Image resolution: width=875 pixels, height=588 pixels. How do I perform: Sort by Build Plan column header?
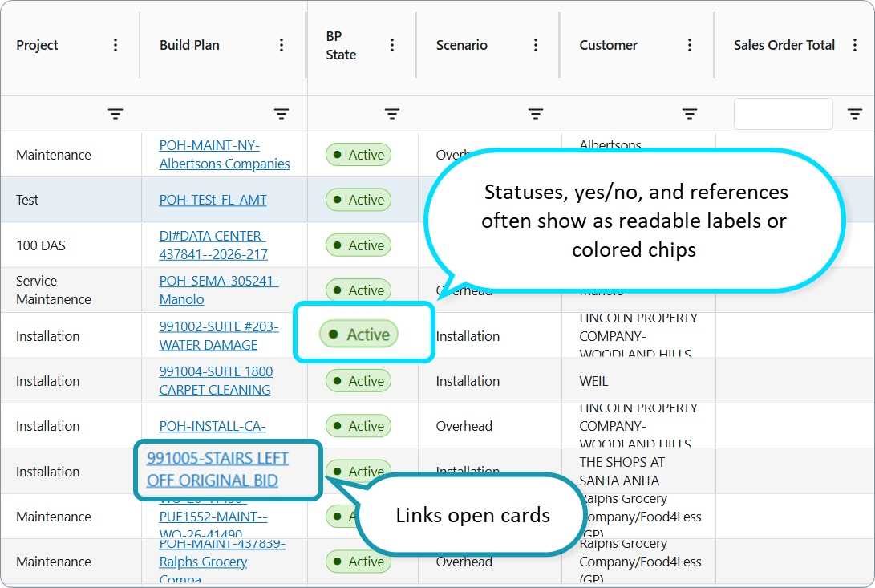click(189, 45)
